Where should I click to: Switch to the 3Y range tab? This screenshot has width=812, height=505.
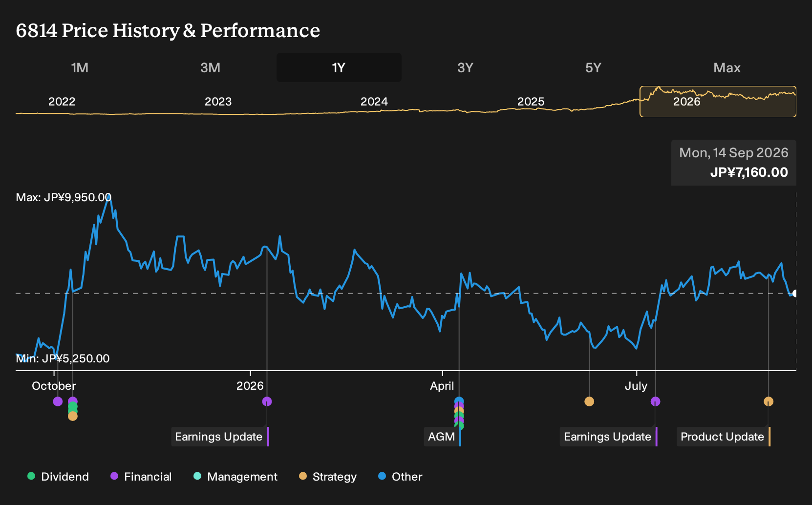tap(465, 67)
